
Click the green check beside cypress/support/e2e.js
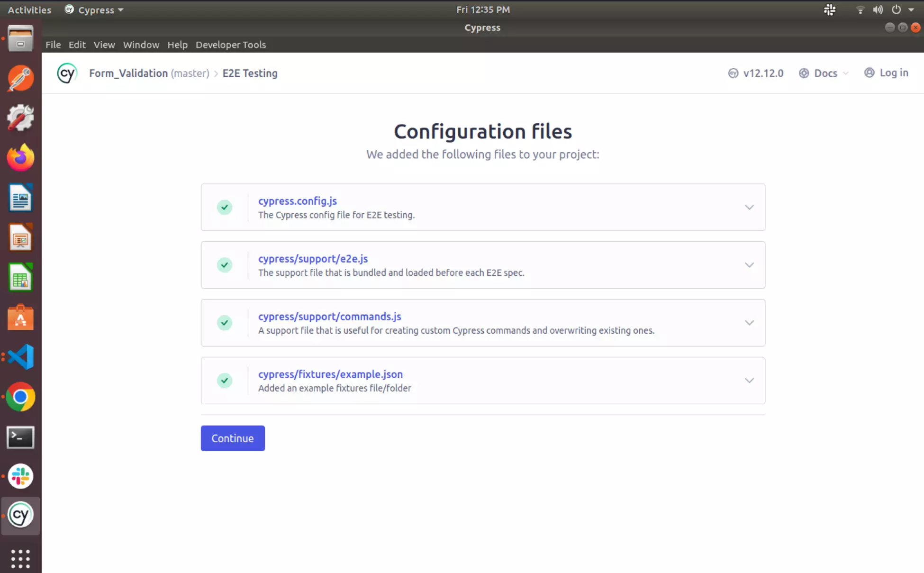[x=225, y=265]
